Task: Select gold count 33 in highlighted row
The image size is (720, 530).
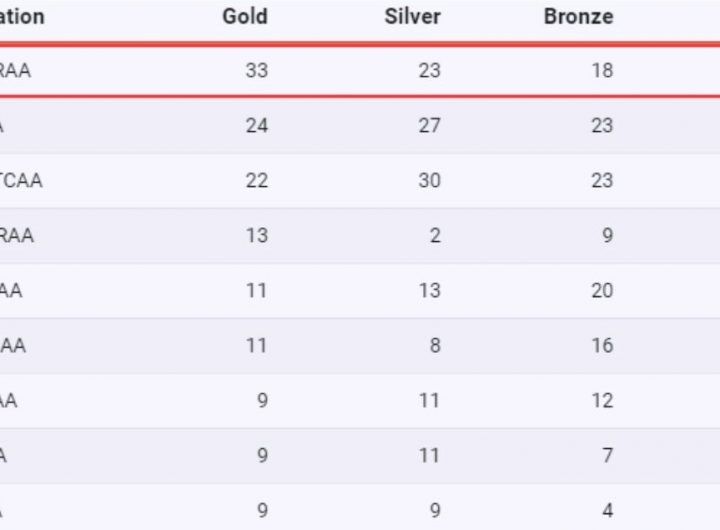Action: point(257,70)
